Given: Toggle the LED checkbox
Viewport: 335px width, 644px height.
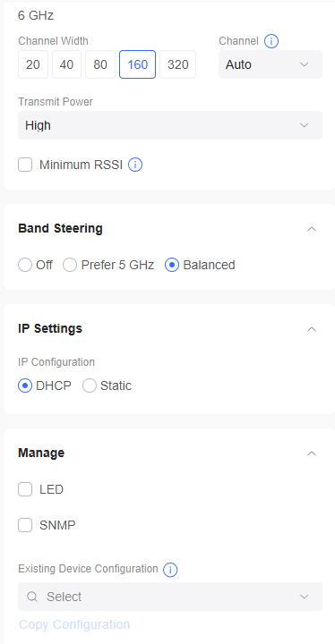Looking at the screenshot, I should pyautogui.click(x=25, y=489).
